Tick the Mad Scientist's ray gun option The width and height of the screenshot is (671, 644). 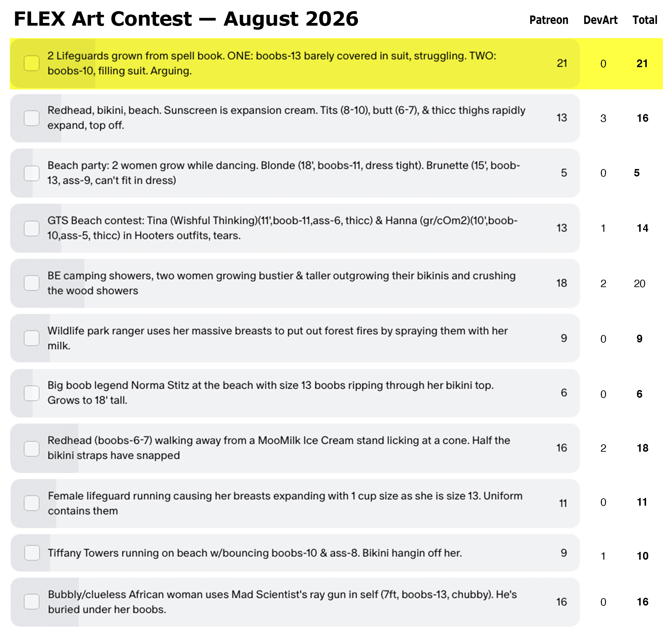pos(31,602)
